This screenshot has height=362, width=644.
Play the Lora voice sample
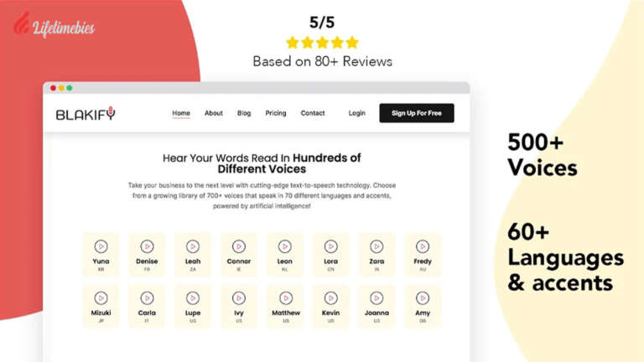pos(330,246)
